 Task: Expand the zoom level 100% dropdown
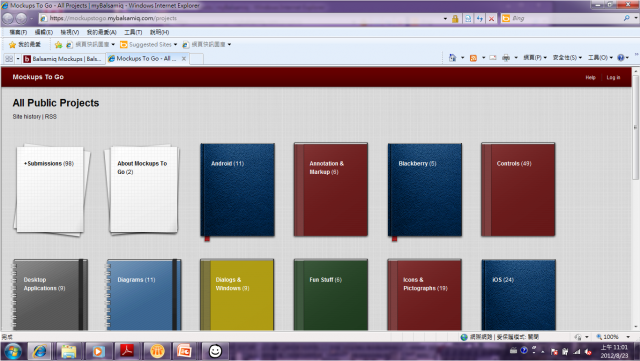[628, 337]
